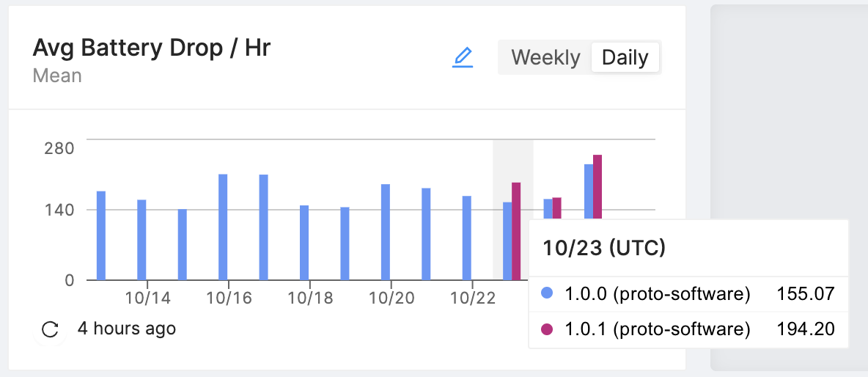Viewport: 868px width, 377px height.
Task: Click the 4 hours ago timestamp
Action: pos(127,329)
